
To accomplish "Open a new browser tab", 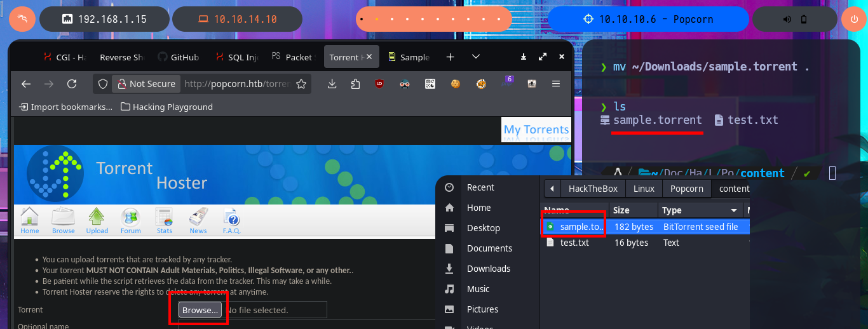I will pos(450,57).
